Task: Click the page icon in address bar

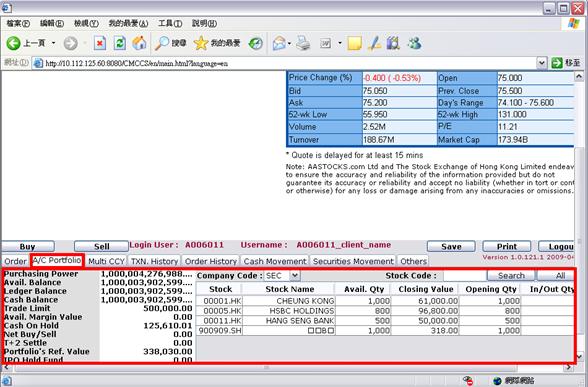Action: [x=38, y=63]
